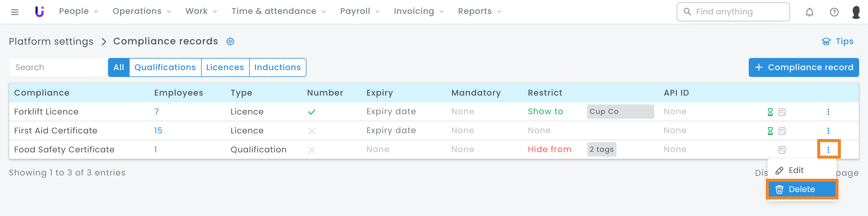
Task: Click the notifications bell icon
Action: point(809,12)
